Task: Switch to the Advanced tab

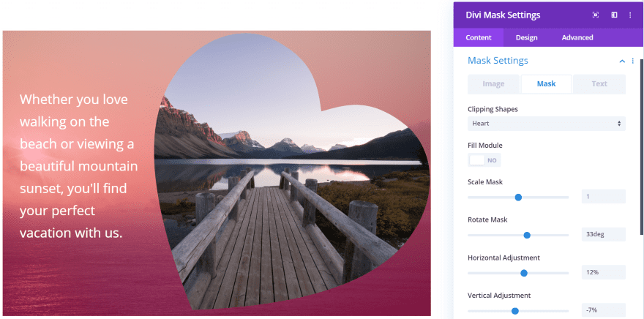Action: click(577, 38)
